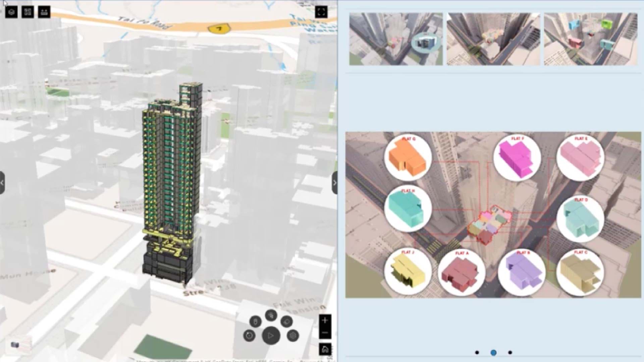The height and width of the screenshot is (362, 644).
Task: Collapse map panel with left arrow
Action: point(2,183)
